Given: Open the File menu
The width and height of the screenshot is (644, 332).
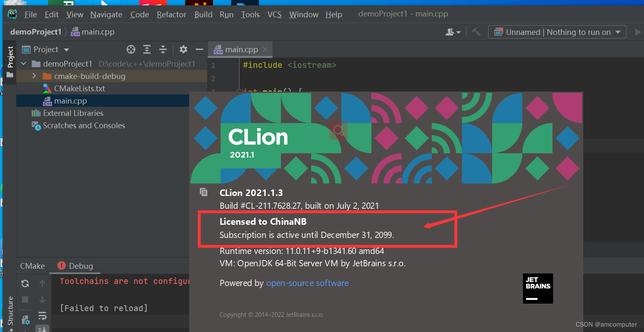Looking at the screenshot, I should (x=30, y=14).
